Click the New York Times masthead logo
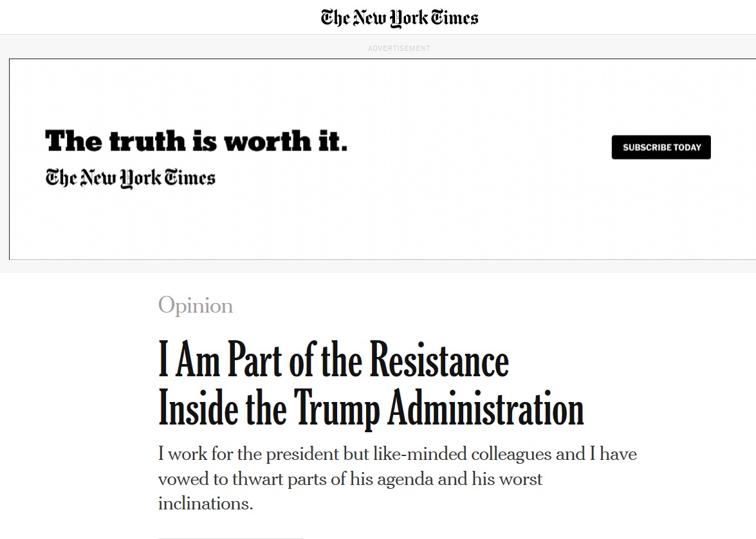756x539 pixels. click(400, 17)
